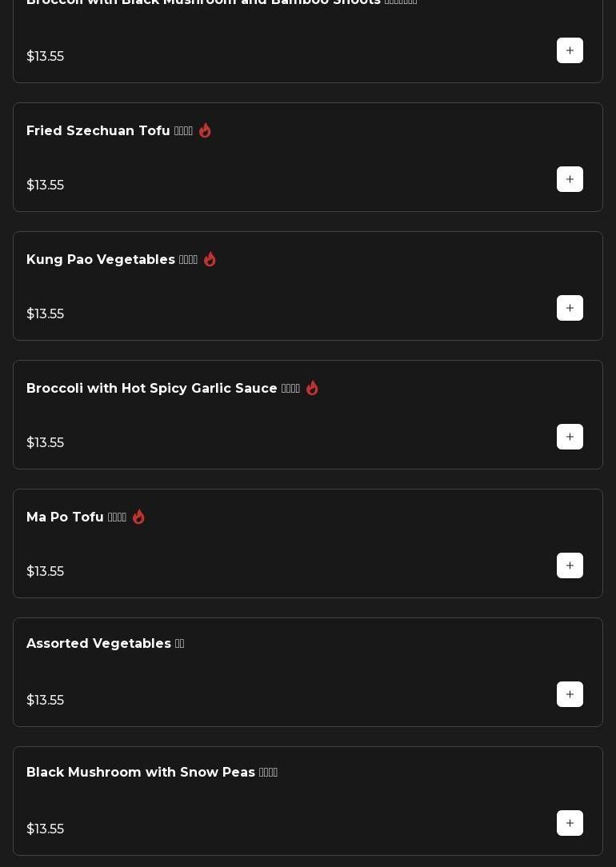View Black Mushroom with Snow Peas details
This screenshot has height=867, width=616.
point(141,772)
